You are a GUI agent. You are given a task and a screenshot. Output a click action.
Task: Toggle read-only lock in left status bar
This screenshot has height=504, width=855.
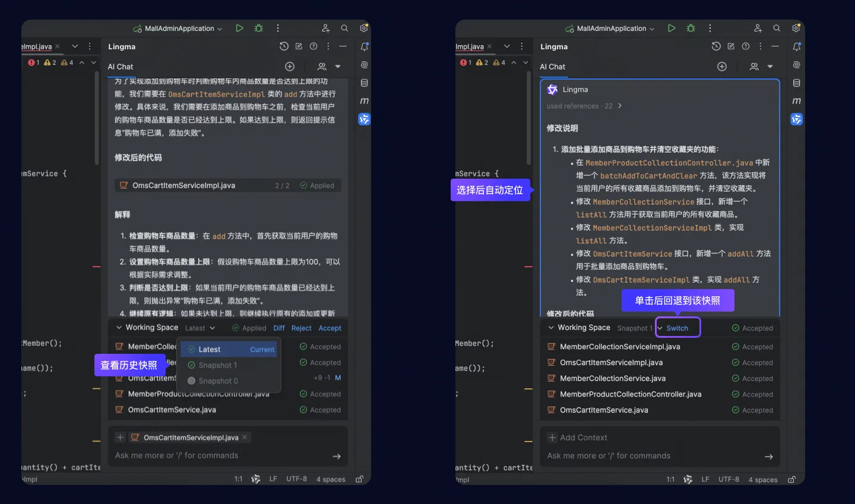pos(359,479)
